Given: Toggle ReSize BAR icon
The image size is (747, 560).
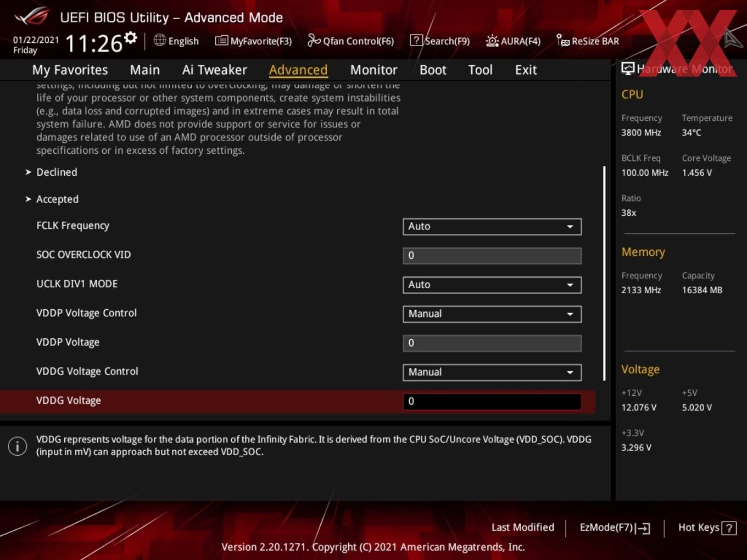Looking at the screenshot, I should click(563, 41).
